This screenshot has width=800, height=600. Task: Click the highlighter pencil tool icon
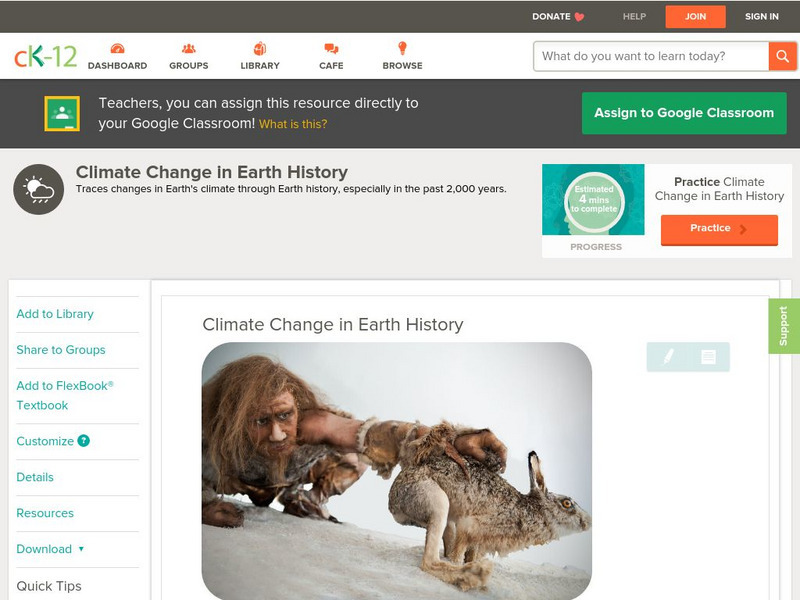click(x=668, y=356)
